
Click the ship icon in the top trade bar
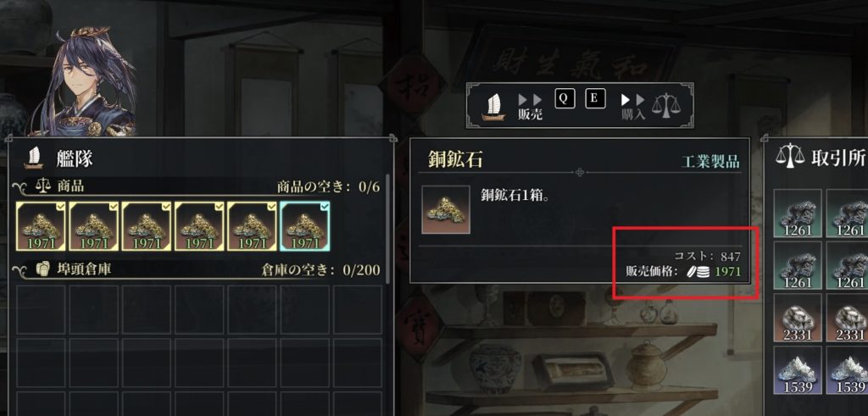tap(493, 106)
